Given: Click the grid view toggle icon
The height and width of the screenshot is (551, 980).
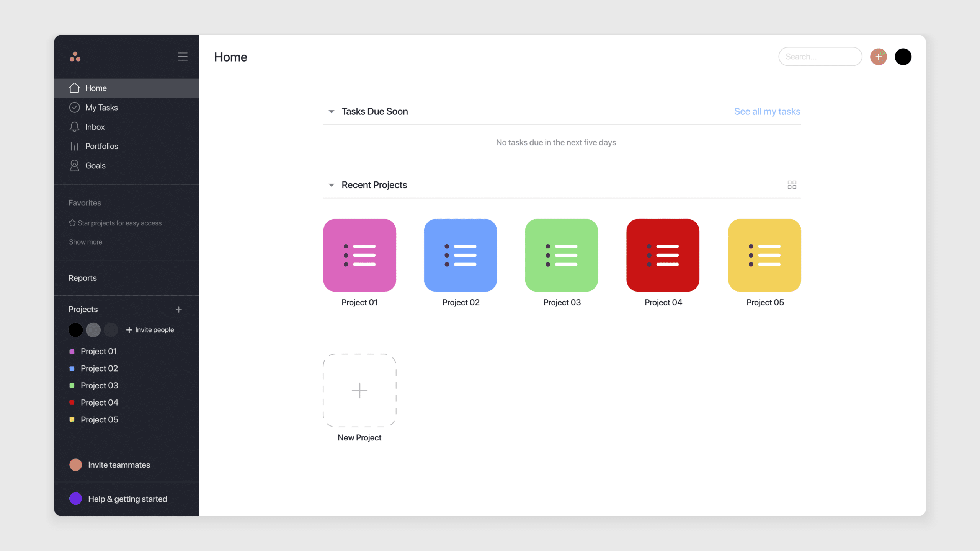Looking at the screenshot, I should (x=792, y=184).
